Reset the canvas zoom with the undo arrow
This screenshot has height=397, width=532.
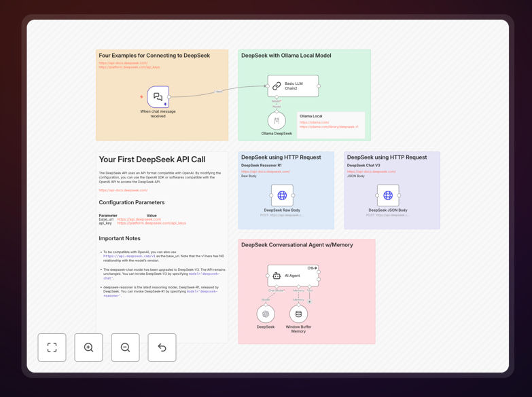(x=162, y=347)
